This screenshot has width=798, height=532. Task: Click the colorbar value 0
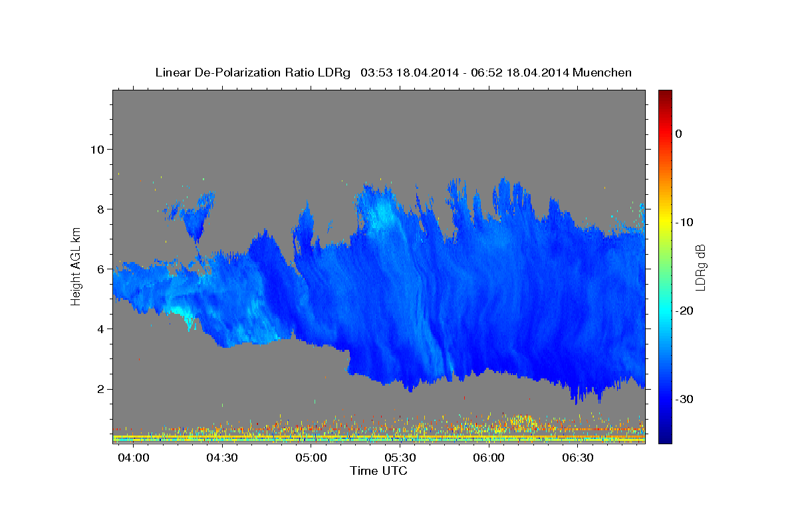(x=678, y=134)
